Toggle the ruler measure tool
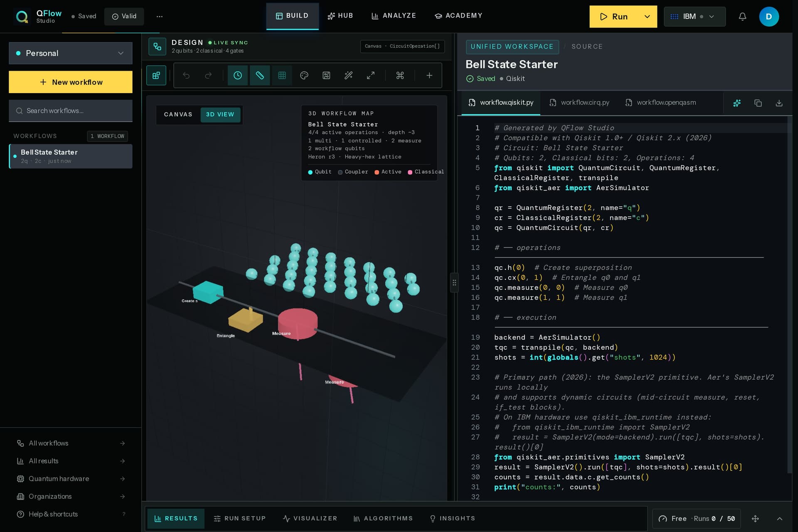 260,75
